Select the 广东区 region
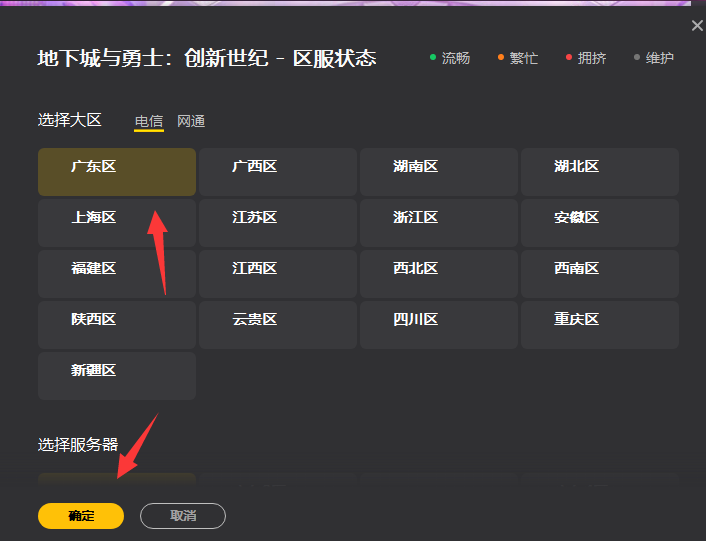 coord(117,172)
